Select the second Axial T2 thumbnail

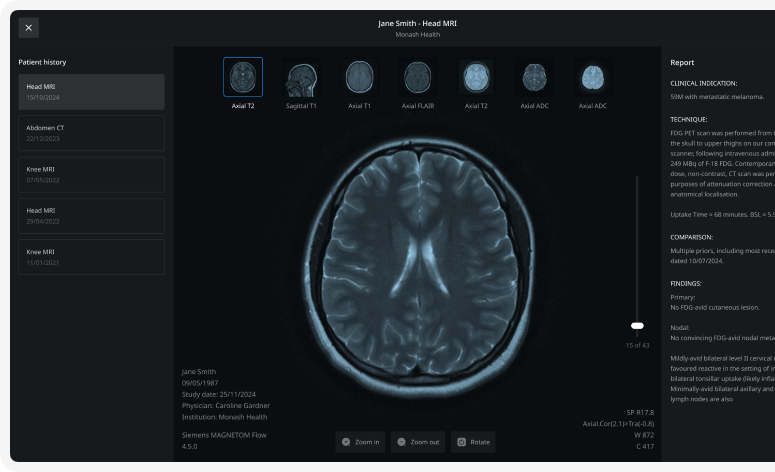[476, 76]
